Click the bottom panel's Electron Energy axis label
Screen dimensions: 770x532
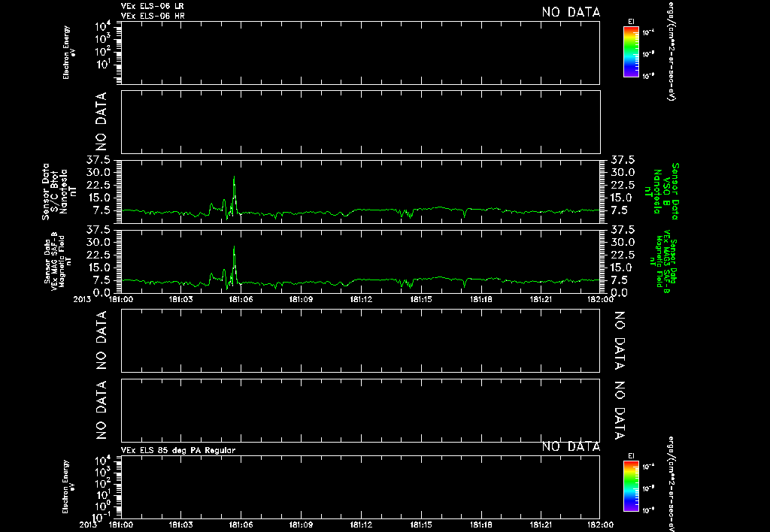(x=68, y=487)
